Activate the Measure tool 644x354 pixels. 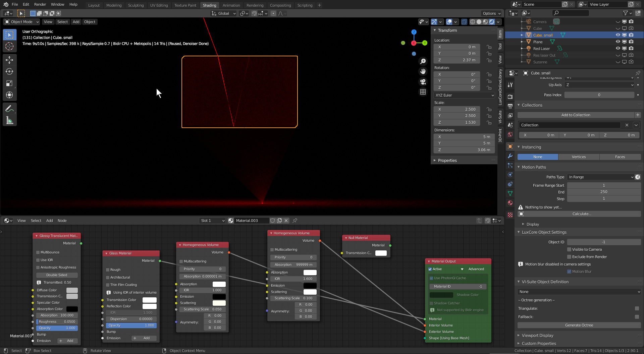(9, 120)
